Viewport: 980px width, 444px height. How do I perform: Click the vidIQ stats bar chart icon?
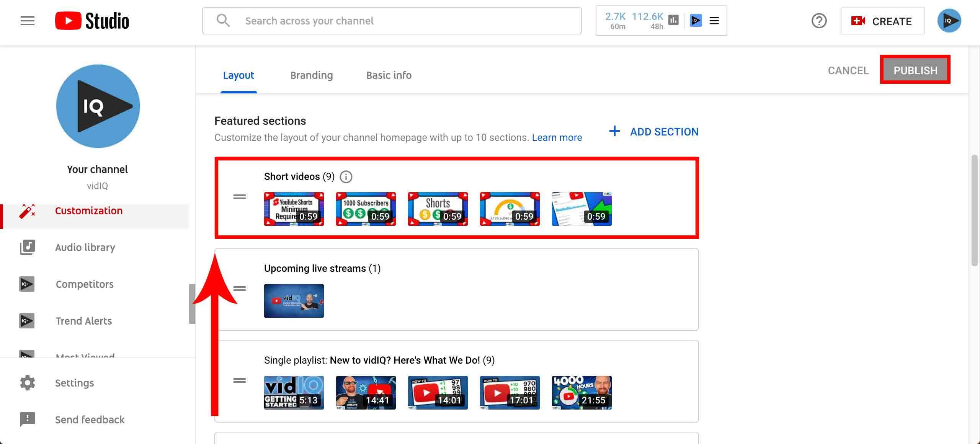click(673, 20)
